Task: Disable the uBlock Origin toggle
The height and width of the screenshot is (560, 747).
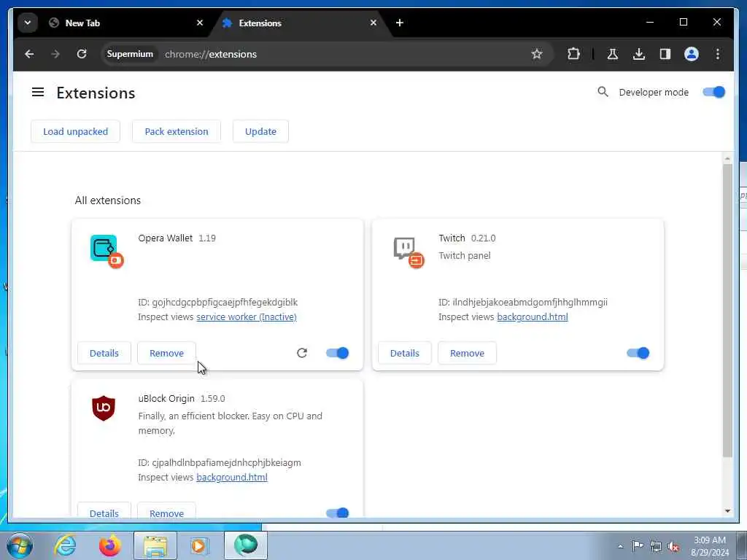Action: pos(337,513)
